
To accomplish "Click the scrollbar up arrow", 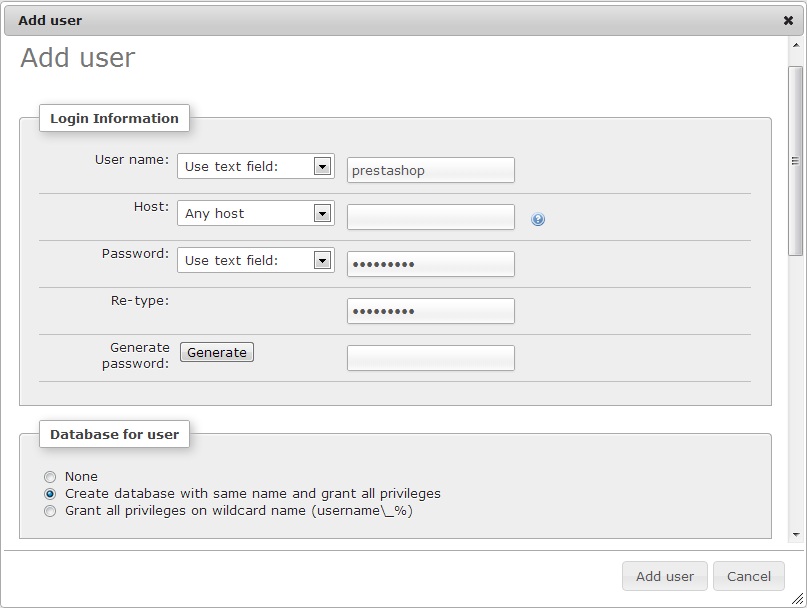I will pyautogui.click(x=796, y=45).
